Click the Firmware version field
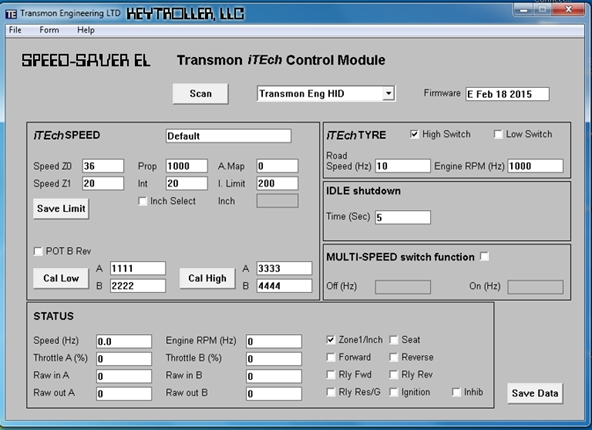The image size is (592, 430). [x=507, y=94]
